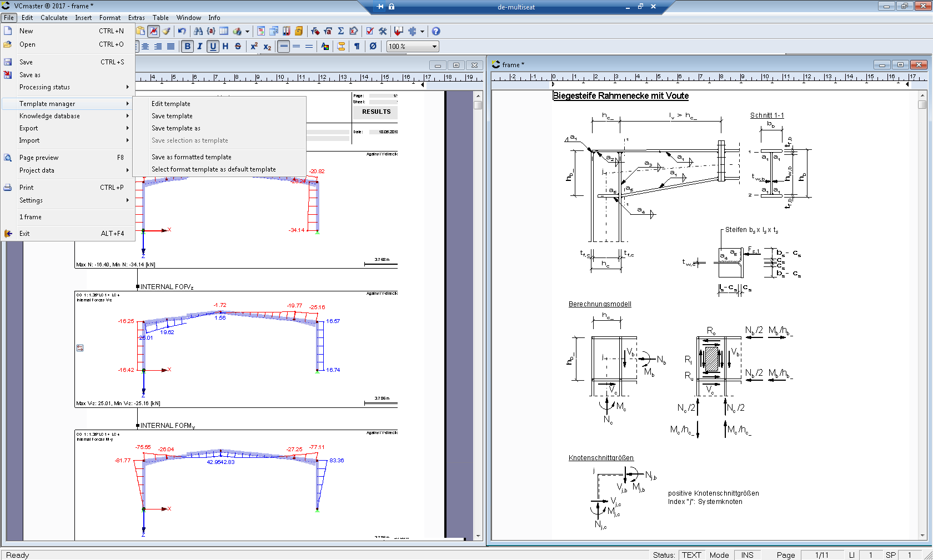Click right document's vertical scrollbar down arrow
The height and width of the screenshot is (560, 933).
[x=922, y=536]
